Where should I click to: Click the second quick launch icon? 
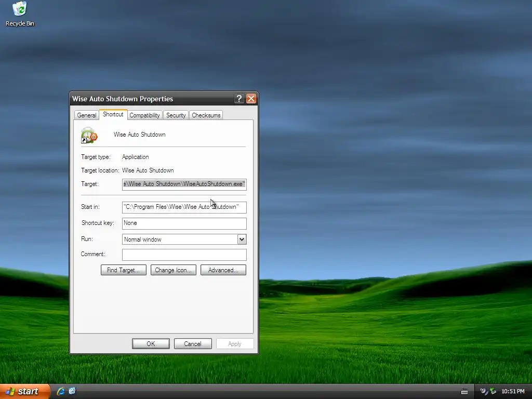click(72, 391)
